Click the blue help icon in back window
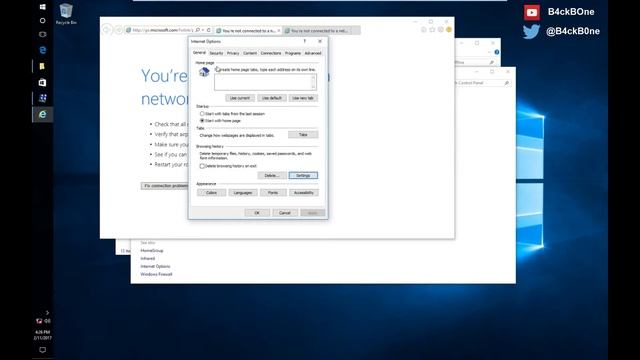The height and width of the screenshot is (360, 640). pos(497,52)
